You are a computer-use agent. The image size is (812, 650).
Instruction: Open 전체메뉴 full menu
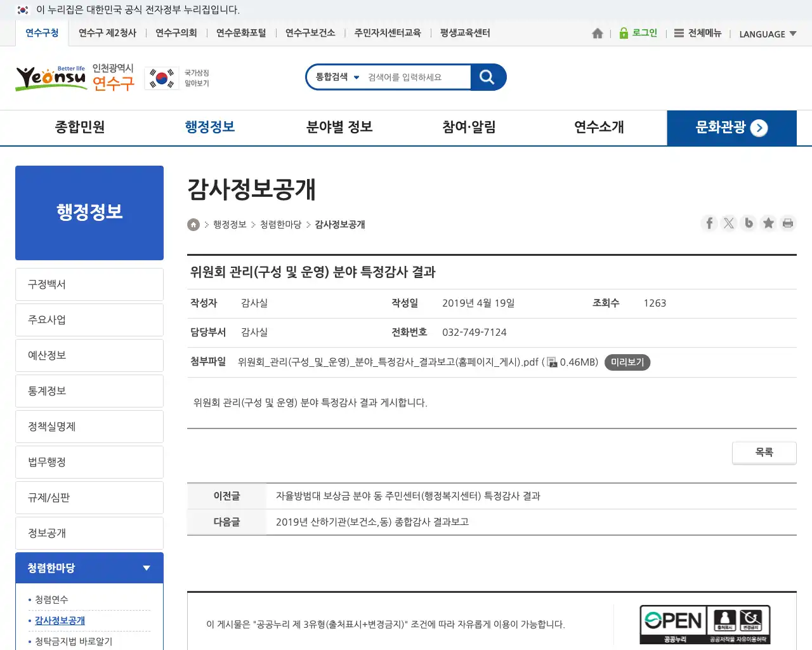tap(698, 34)
